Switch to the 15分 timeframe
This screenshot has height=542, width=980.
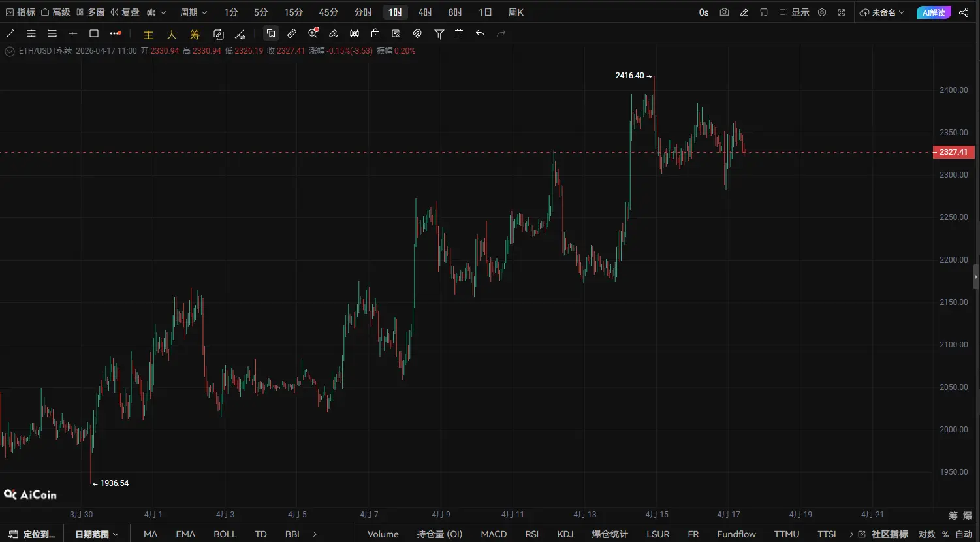(294, 12)
